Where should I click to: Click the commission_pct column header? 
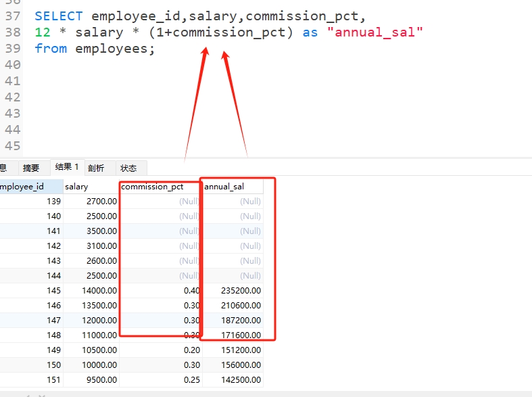click(160, 186)
